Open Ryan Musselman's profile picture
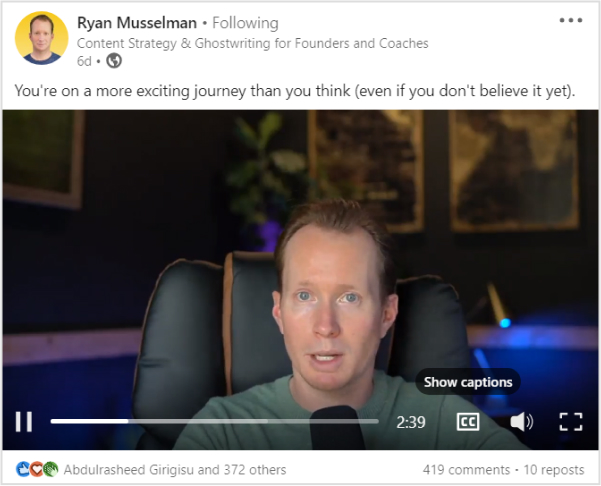The width and height of the screenshot is (601, 486). pyautogui.click(x=42, y=38)
